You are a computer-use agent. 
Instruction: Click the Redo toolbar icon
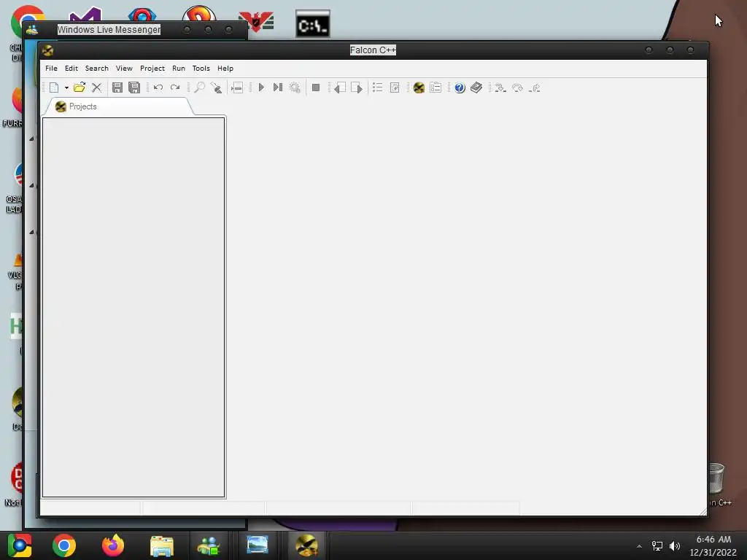click(x=175, y=87)
